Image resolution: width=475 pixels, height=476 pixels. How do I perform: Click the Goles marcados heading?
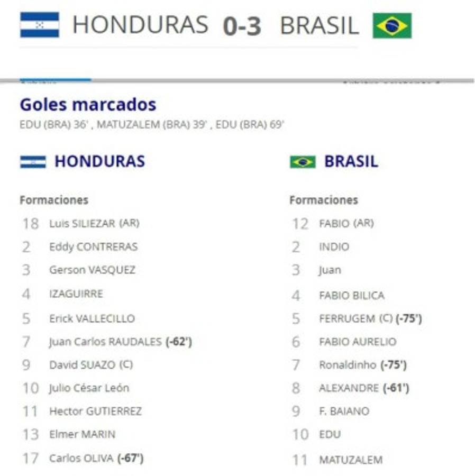click(88, 105)
